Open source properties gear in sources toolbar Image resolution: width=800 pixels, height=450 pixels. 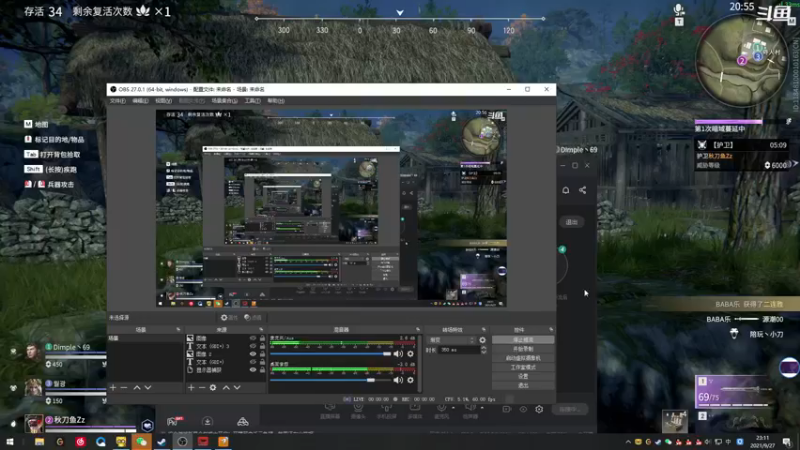213,388
